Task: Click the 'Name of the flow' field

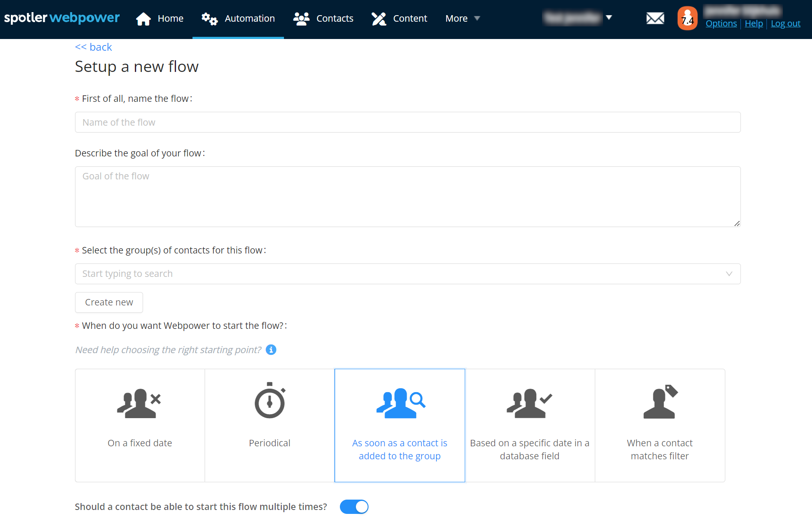Action: coord(408,123)
